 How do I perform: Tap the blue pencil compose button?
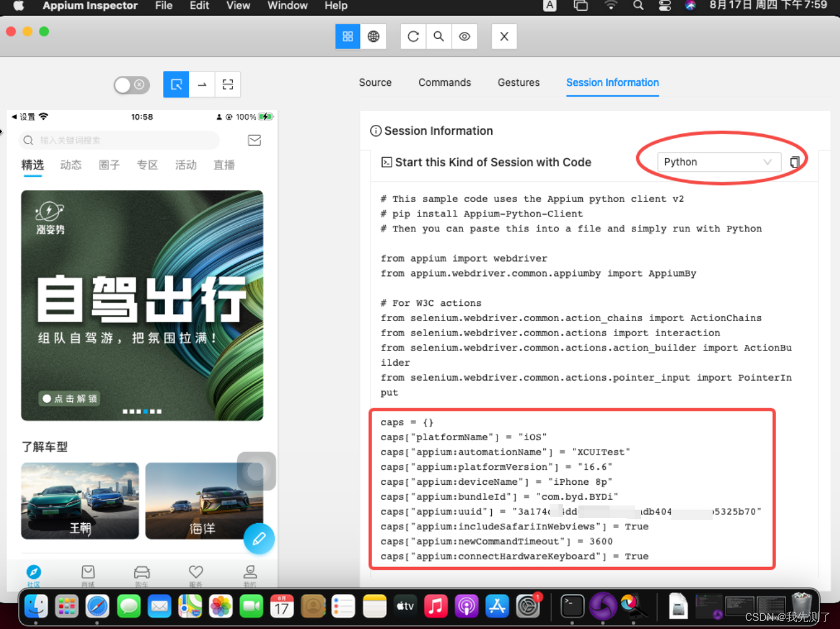coord(259,539)
